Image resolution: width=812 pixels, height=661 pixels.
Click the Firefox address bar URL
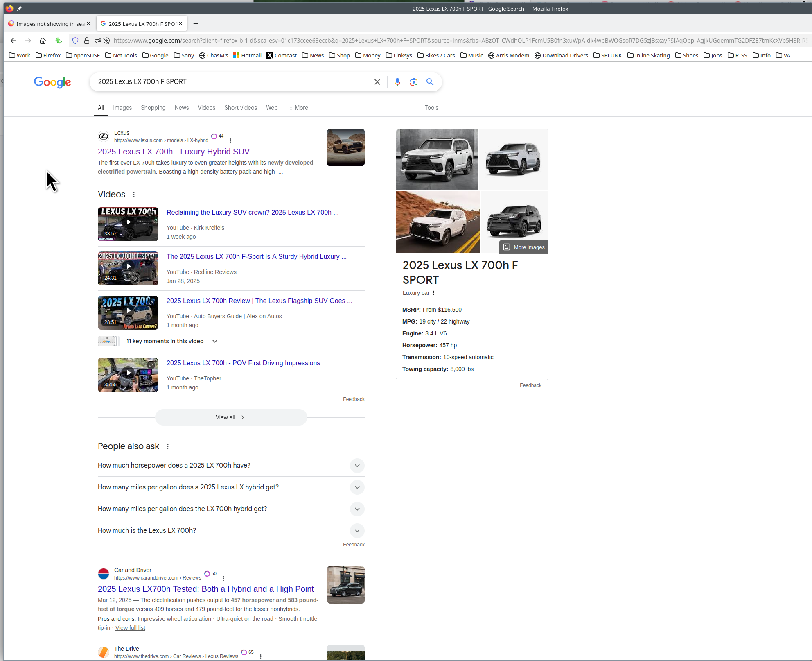(458, 41)
